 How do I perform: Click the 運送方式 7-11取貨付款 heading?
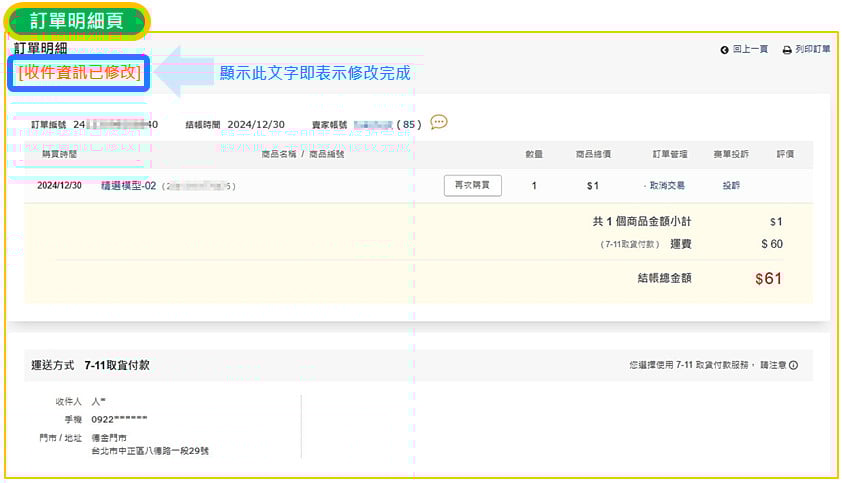[x=91, y=366]
